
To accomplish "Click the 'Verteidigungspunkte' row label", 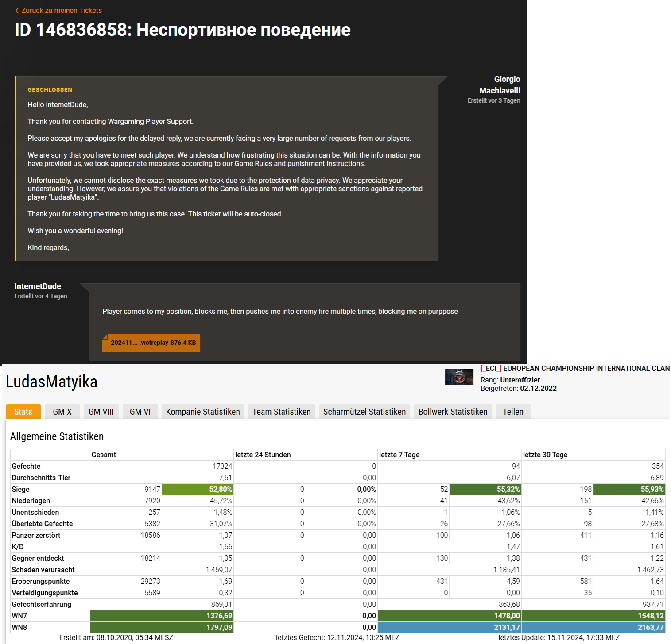I will coord(45,593).
